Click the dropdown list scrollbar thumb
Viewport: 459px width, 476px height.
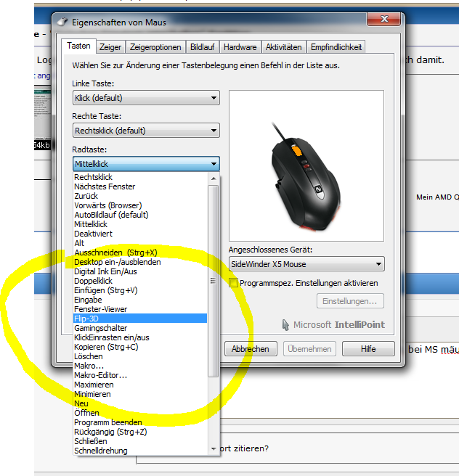(214, 281)
